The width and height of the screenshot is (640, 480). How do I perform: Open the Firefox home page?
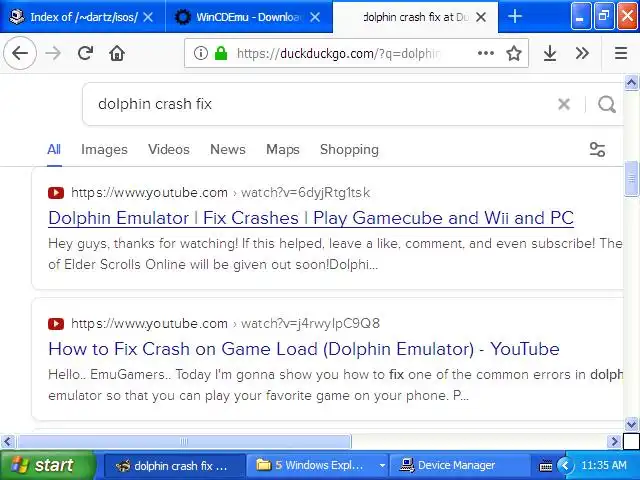pos(117,53)
